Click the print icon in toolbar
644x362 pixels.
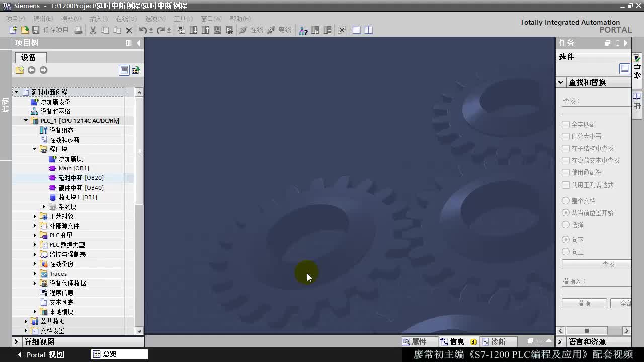pos(78,30)
